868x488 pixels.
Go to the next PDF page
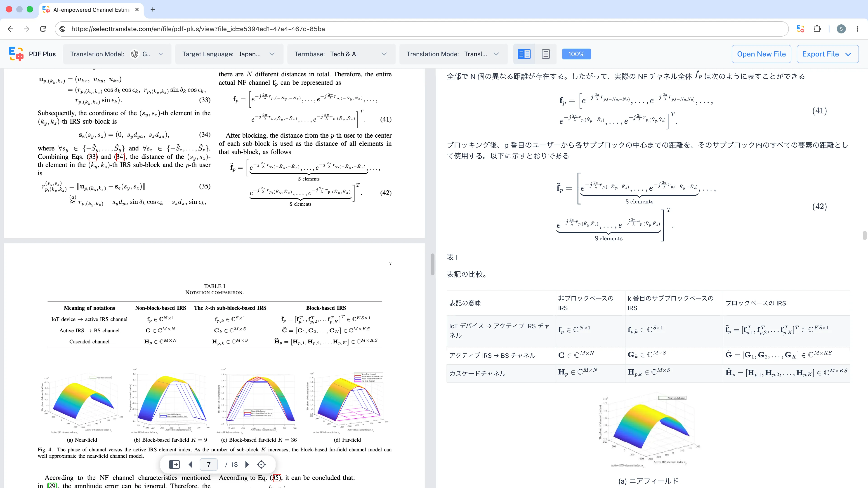(247, 465)
